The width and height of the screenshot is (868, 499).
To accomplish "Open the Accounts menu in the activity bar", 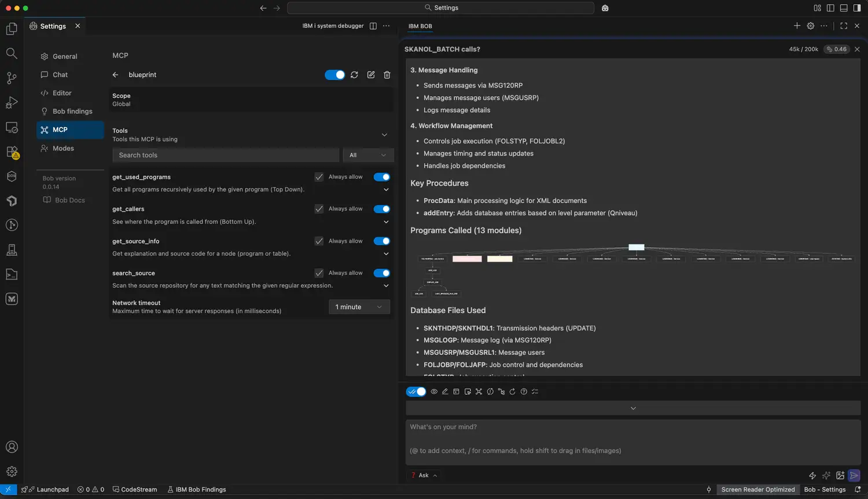I will tap(12, 447).
